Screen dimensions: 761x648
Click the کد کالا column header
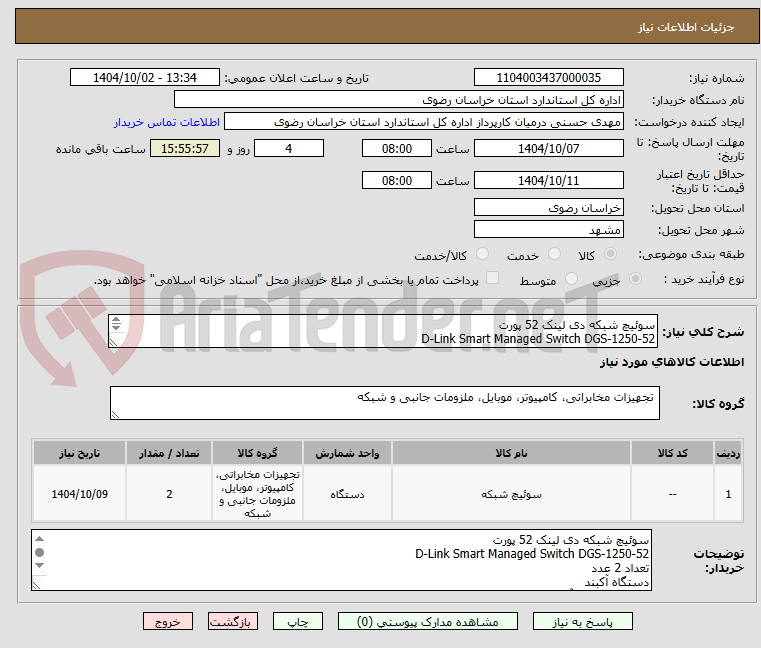coord(672,453)
